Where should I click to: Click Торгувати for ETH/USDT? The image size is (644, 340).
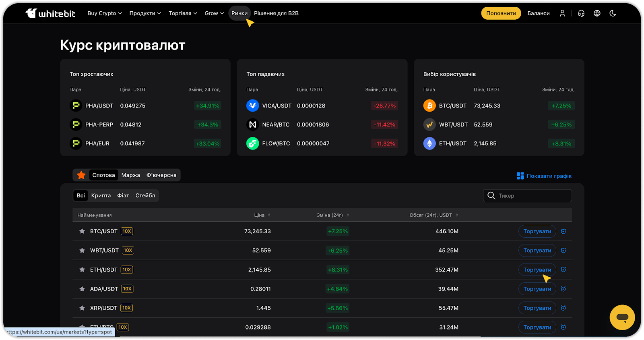[537, 270]
